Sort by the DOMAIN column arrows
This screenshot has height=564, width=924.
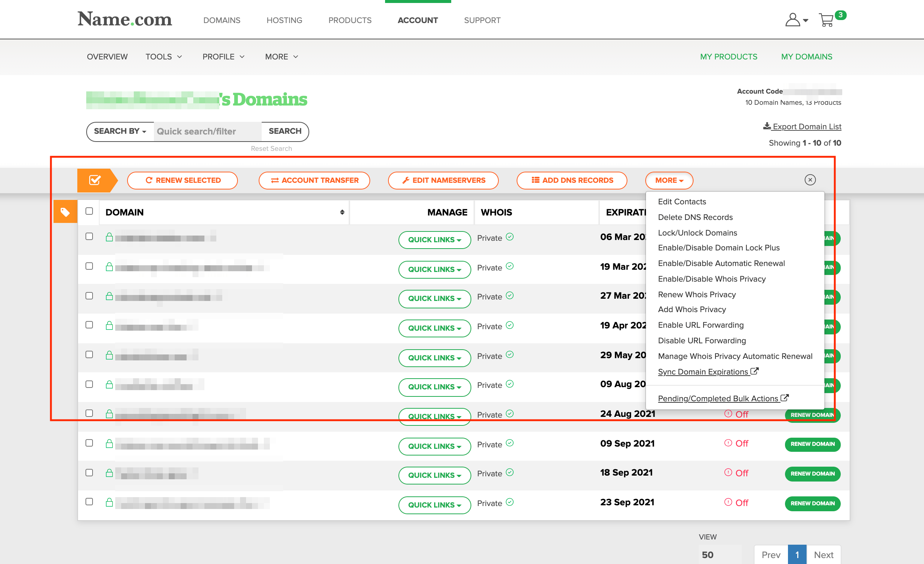(342, 212)
